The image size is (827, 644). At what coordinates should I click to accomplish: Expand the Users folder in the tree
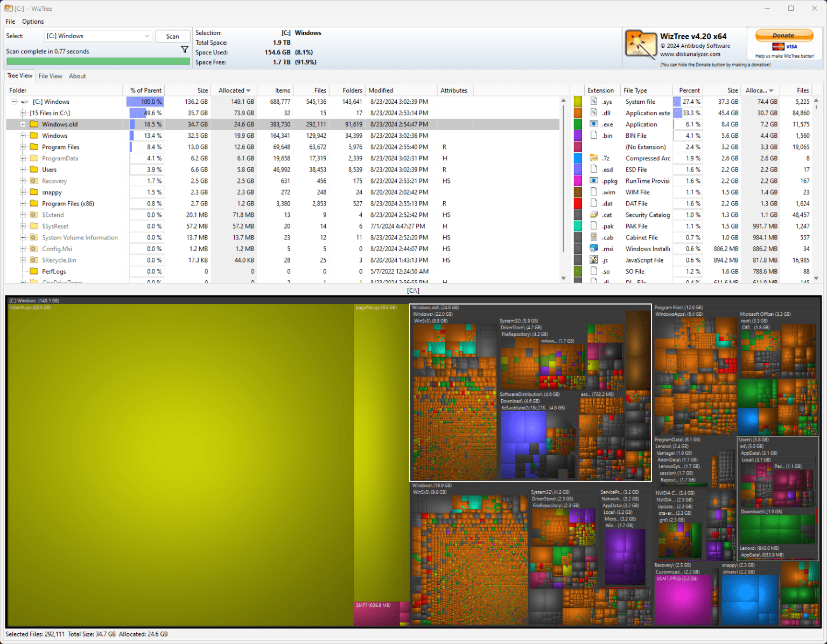click(24, 169)
